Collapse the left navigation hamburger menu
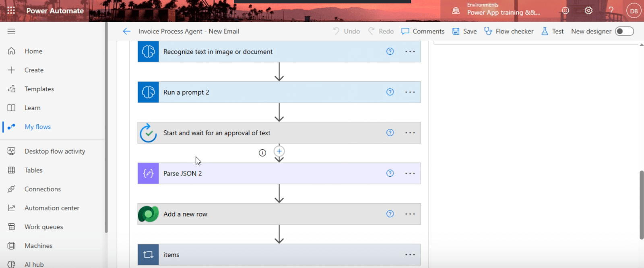This screenshot has height=268, width=644. [x=11, y=31]
